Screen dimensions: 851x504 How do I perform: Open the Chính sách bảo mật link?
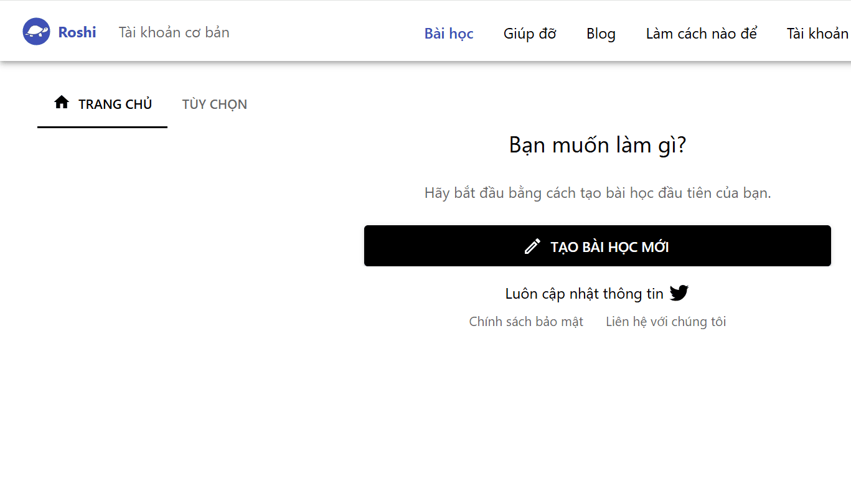pyautogui.click(x=526, y=321)
